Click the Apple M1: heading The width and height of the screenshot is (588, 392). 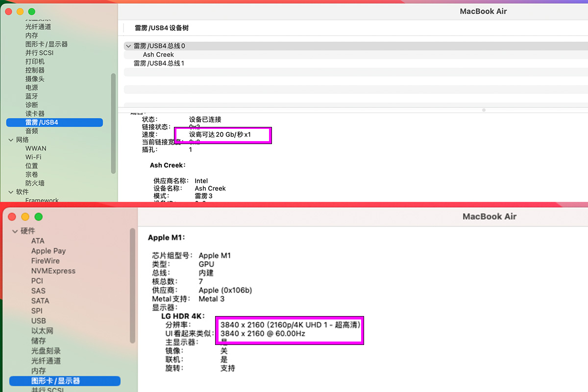pos(166,238)
